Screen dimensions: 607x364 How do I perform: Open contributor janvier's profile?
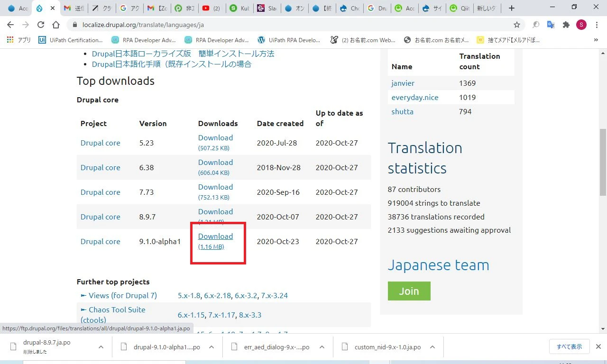[403, 83]
